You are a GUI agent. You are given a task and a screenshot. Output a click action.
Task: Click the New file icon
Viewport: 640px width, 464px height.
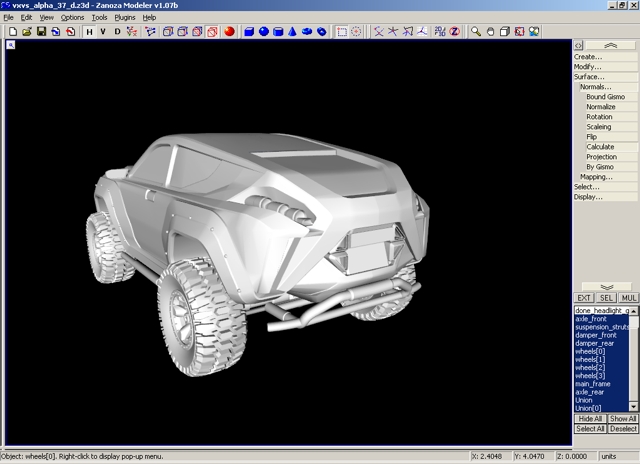pyautogui.click(x=12, y=32)
